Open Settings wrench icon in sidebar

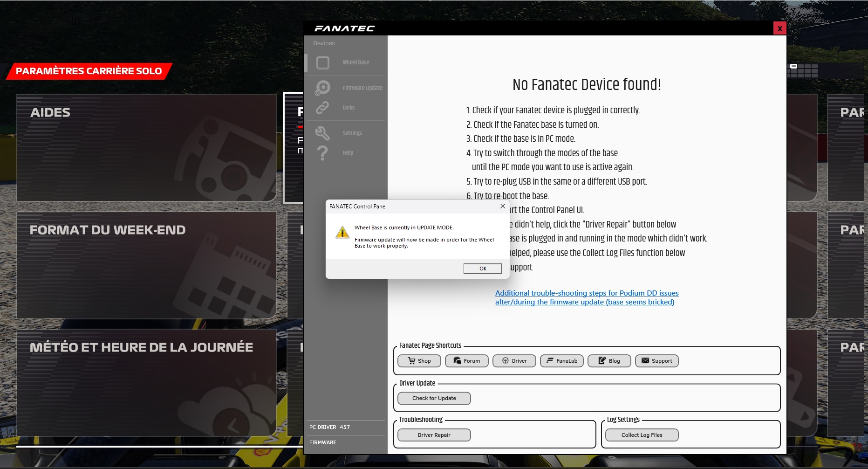(322, 133)
